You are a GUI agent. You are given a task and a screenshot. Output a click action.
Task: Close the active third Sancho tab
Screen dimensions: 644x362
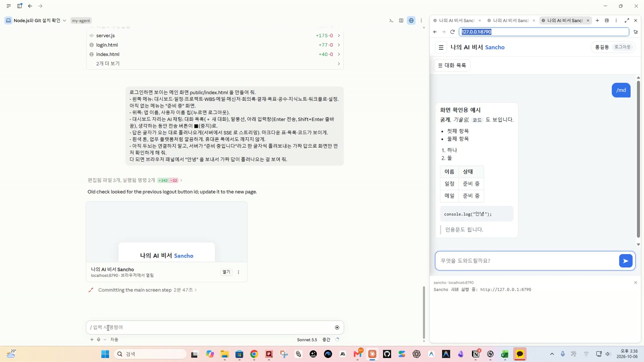click(588, 21)
